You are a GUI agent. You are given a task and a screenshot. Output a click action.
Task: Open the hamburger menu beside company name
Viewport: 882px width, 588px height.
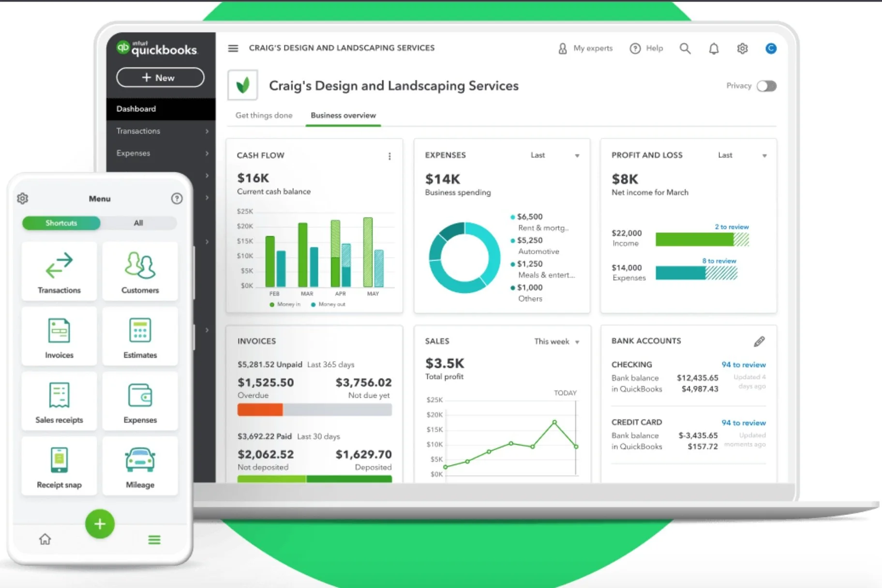233,48
